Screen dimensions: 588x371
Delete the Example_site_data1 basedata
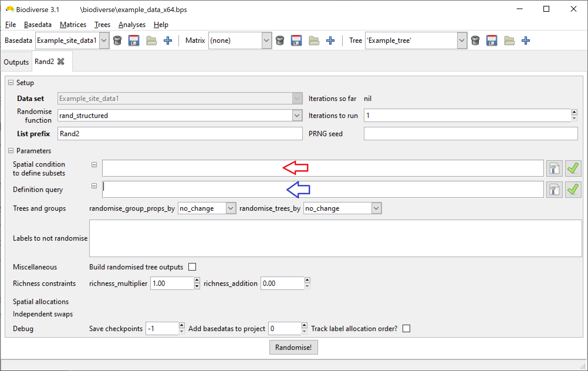118,41
